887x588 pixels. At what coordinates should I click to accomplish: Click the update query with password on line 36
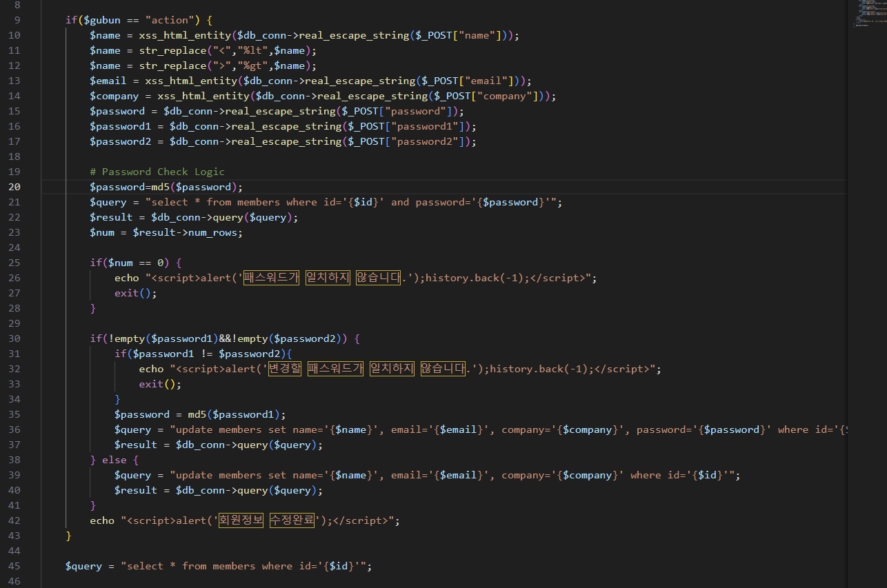point(509,429)
